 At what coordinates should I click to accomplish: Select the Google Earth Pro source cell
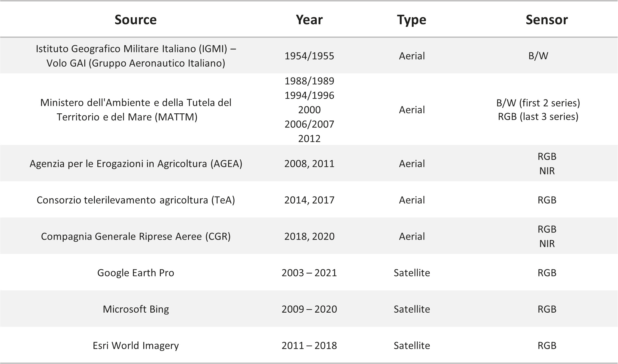click(136, 273)
